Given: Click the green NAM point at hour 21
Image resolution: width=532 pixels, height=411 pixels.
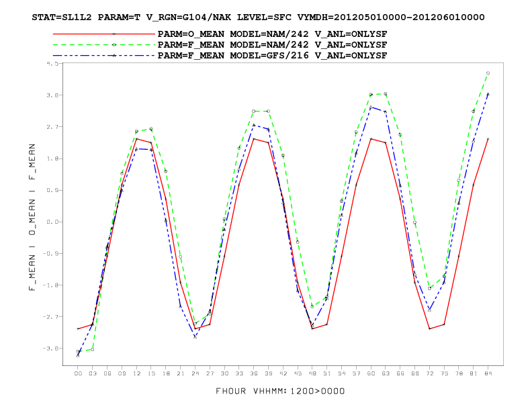Looking at the screenshot, I should [x=181, y=257].
